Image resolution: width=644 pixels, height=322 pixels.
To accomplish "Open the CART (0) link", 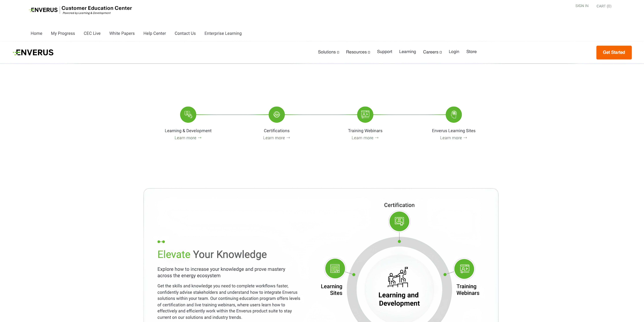I will (x=604, y=6).
